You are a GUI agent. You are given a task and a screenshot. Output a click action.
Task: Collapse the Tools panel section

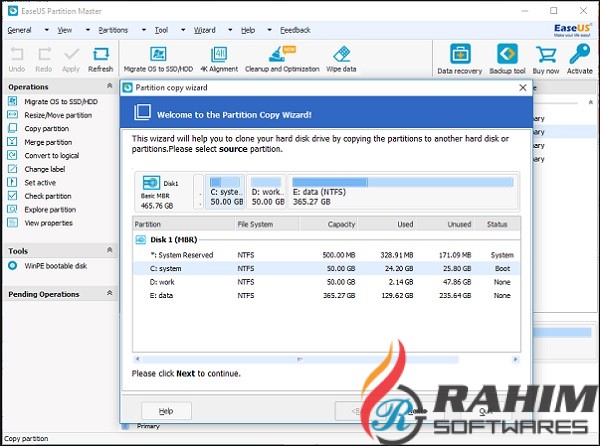click(111, 250)
